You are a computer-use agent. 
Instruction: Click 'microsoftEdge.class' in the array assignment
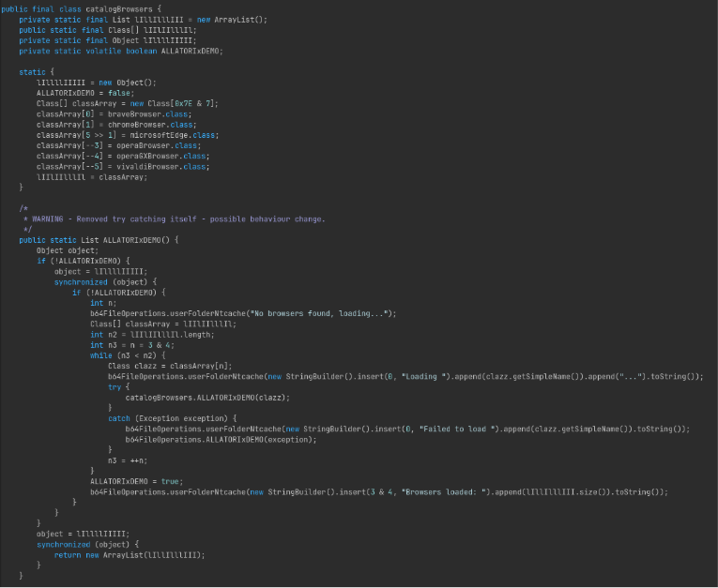coord(173,135)
